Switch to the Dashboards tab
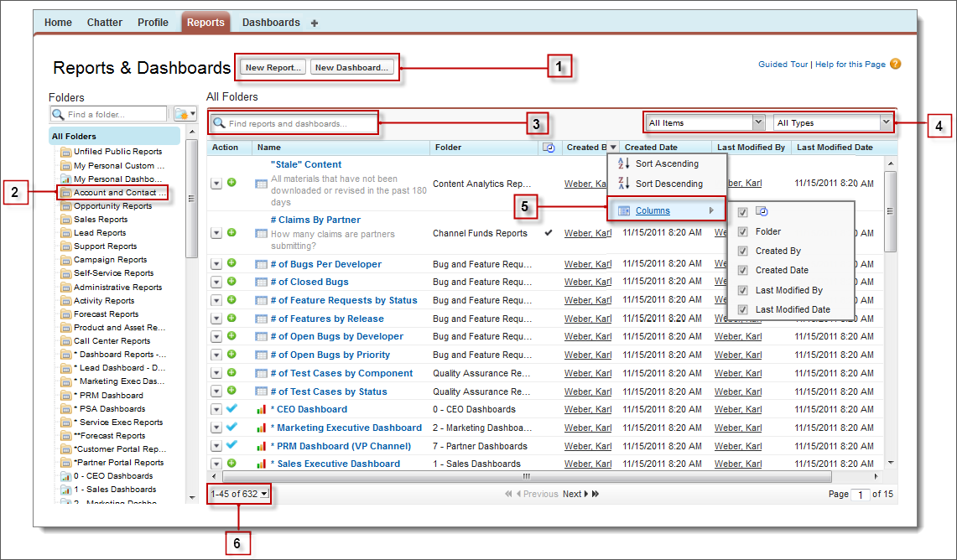Image resolution: width=957 pixels, height=560 pixels. click(x=270, y=22)
